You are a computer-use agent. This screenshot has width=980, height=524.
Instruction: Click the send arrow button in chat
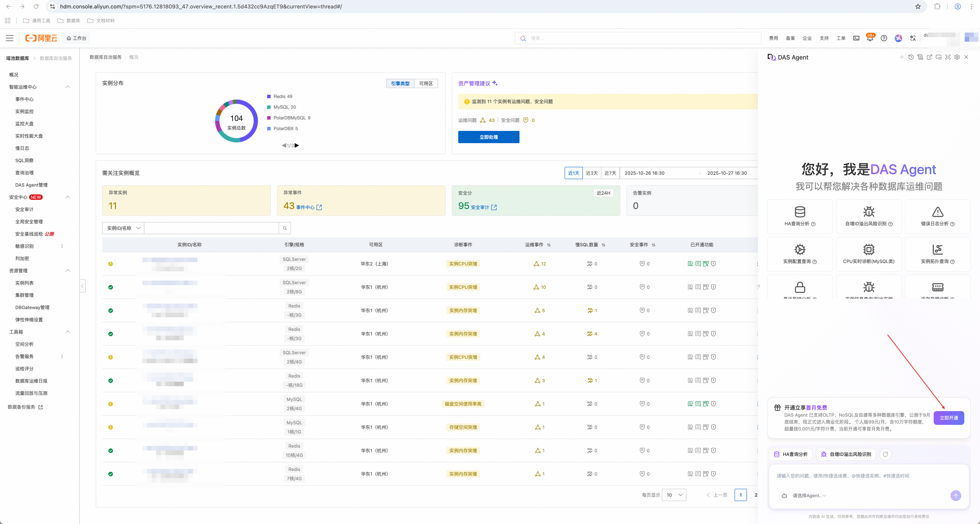[955, 495]
